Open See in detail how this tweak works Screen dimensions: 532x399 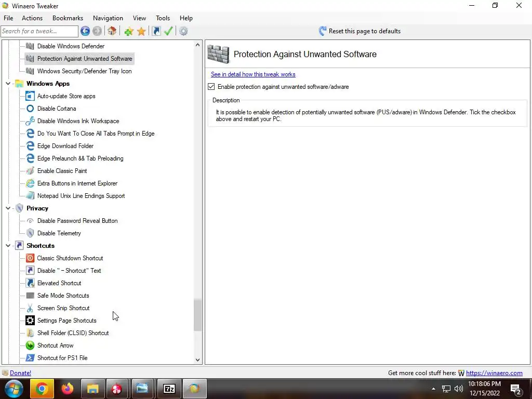click(x=253, y=74)
